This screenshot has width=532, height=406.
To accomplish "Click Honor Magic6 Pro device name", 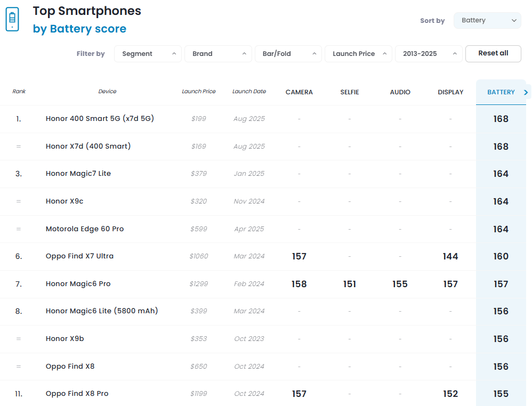I will (x=78, y=284).
